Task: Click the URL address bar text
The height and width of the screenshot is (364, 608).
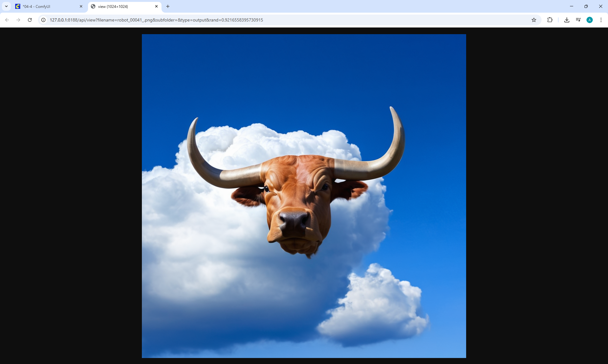Action: coord(156,20)
